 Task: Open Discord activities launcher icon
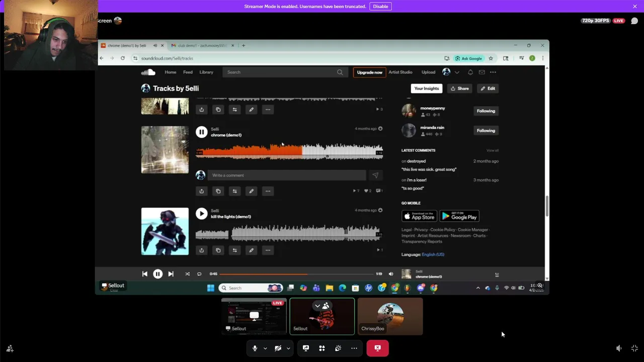coord(322,348)
